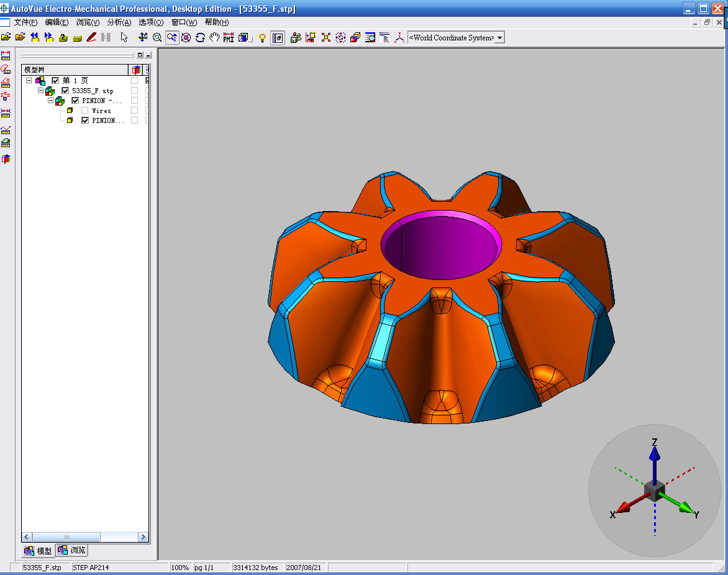Tick the section column box for PINION... body row
The width and height of the screenshot is (728, 575).
(x=135, y=120)
